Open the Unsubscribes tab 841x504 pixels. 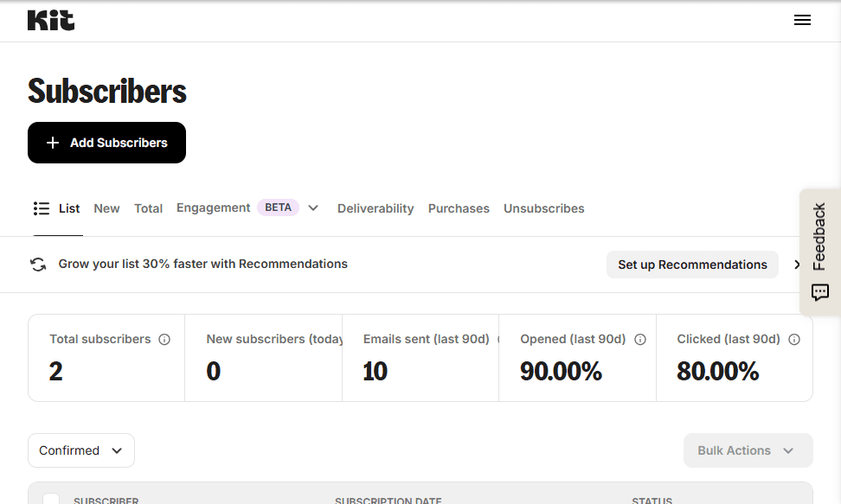pyautogui.click(x=544, y=208)
